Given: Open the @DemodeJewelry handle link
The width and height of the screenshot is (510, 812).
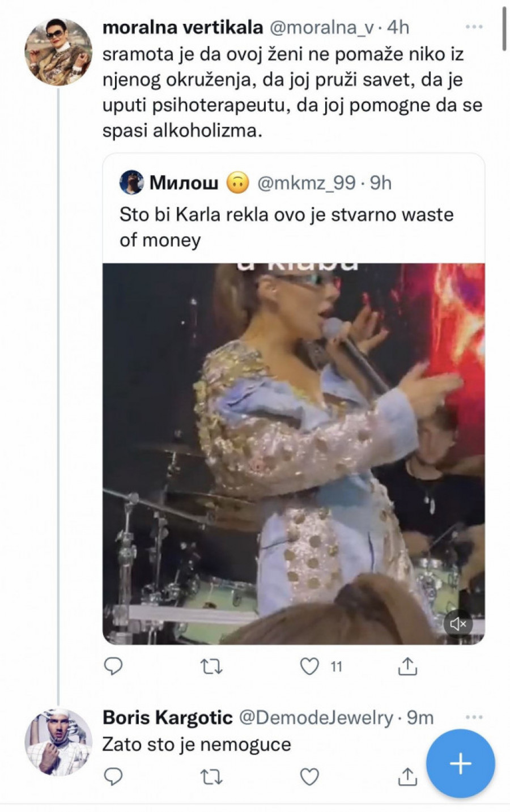Looking at the screenshot, I should click(x=316, y=717).
